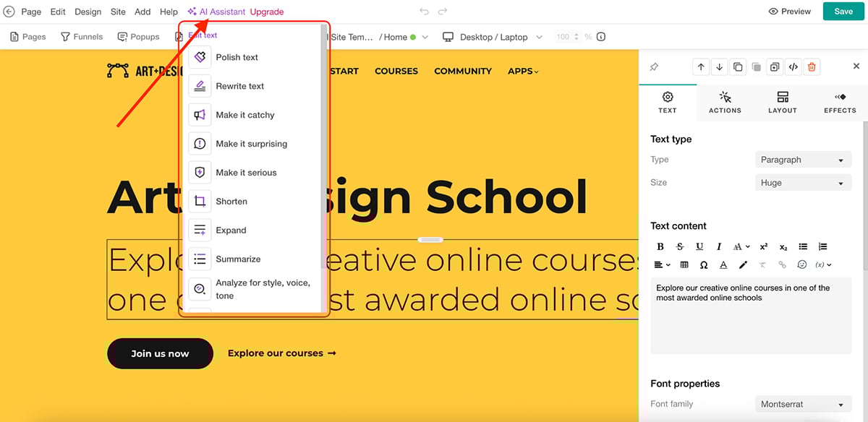Open the Font family dropdown
868x422 pixels.
pyautogui.click(x=801, y=404)
